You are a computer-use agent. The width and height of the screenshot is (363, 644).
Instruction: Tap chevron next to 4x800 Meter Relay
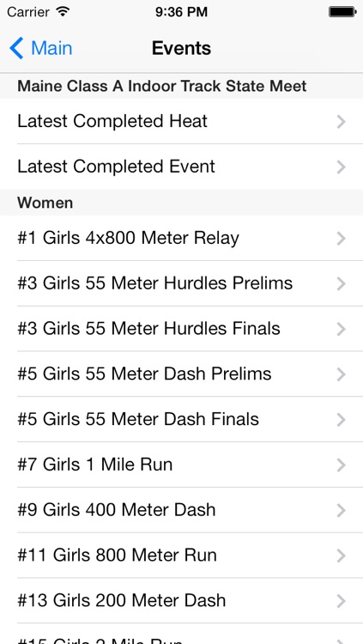pyautogui.click(x=341, y=238)
